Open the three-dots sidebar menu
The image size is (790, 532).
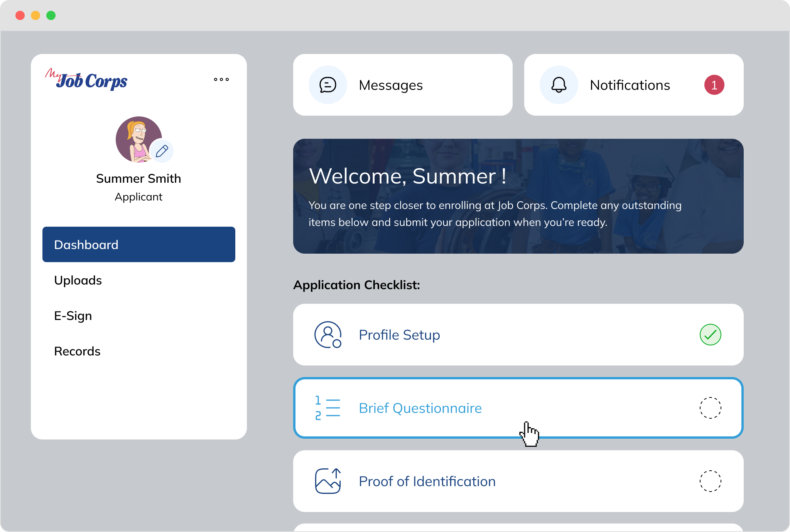221,79
